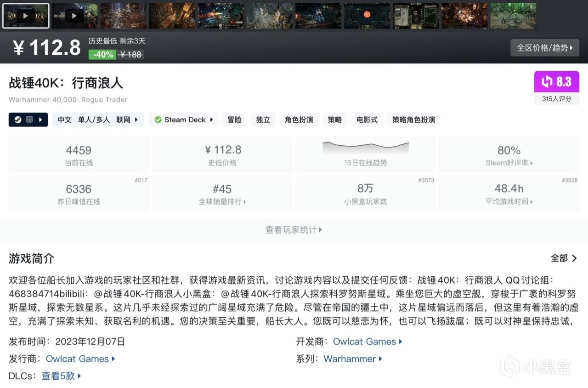Select the 策略 tag

click(x=335, y=120)
